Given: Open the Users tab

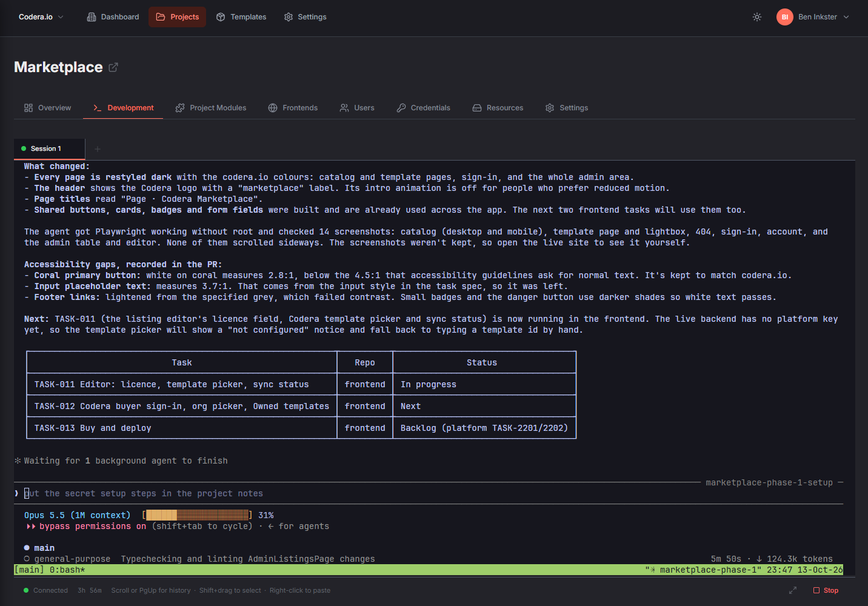Looking at the screenshot, I should (357, 108).
